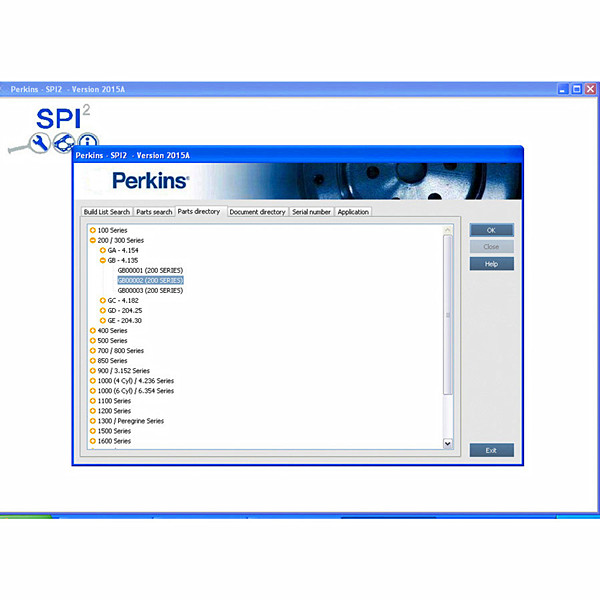The image size is (600, 600).
Task: Open the Application tab
Action: pyautogui.click(x=353, y=212)
